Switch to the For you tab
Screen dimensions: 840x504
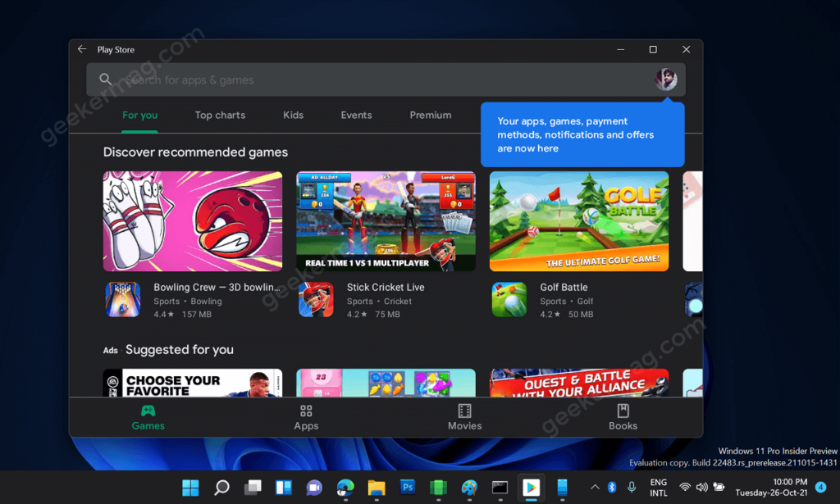click(139, 115)
